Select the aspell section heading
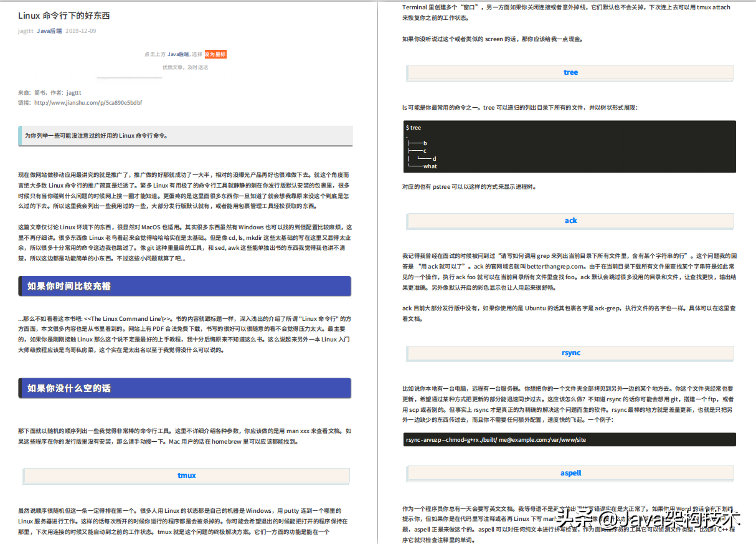The image size is (756, 544). [x=570, y=473]
